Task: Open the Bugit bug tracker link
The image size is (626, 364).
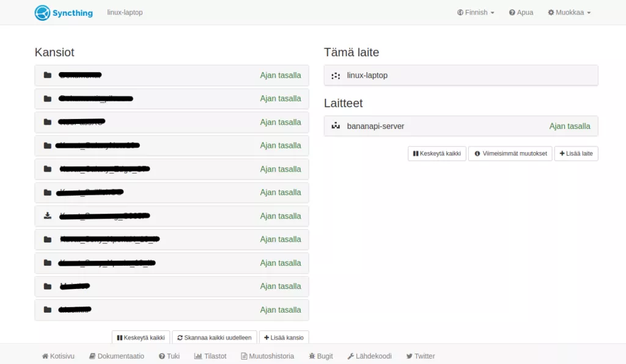Action: click(x=321, y=356)
